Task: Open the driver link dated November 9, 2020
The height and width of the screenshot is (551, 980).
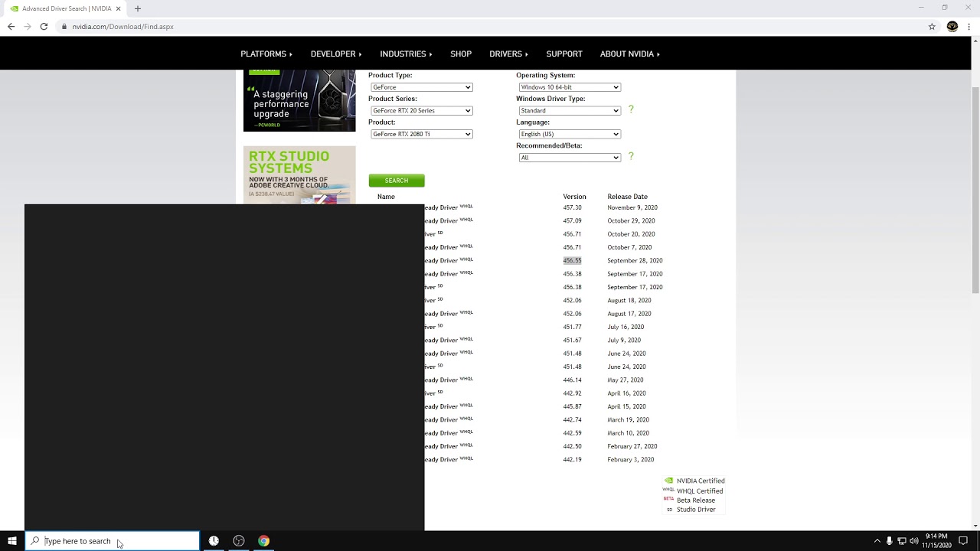Action: pyautogui.click(x=449, y=207)
